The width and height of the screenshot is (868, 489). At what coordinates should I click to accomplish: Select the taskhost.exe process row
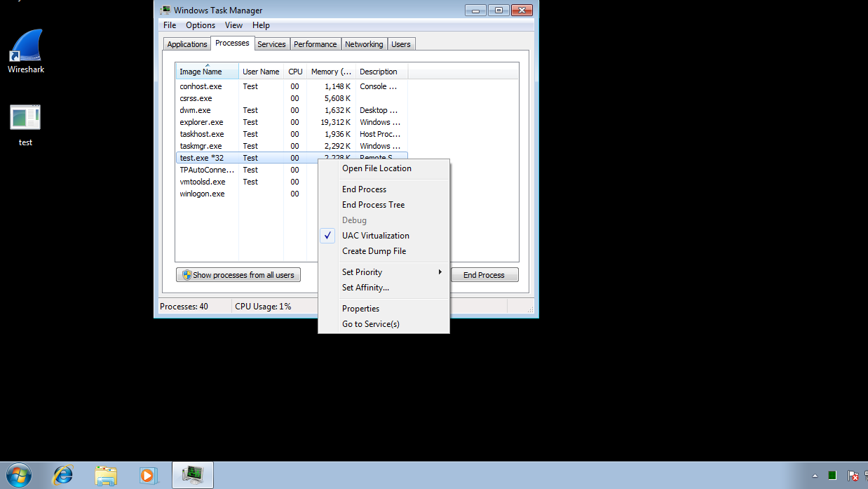(292, 134)
